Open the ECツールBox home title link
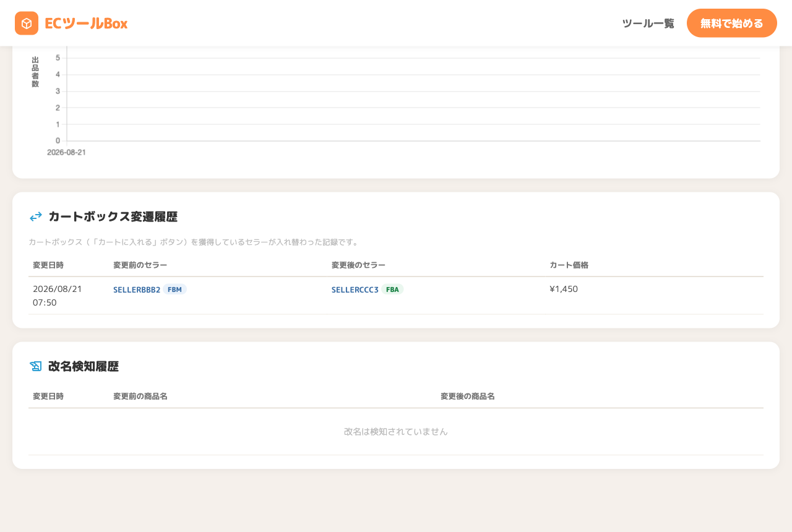792x532 pixels. [71, 24]
